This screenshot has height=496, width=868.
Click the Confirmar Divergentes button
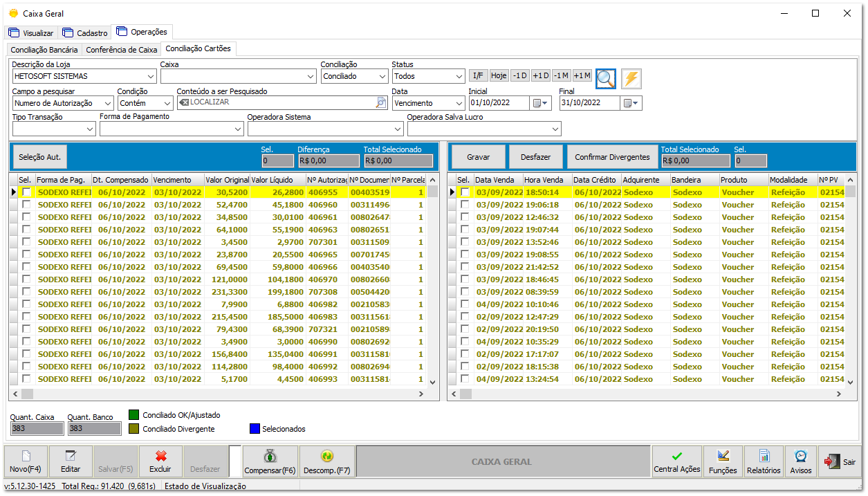[x=612, y=157]
